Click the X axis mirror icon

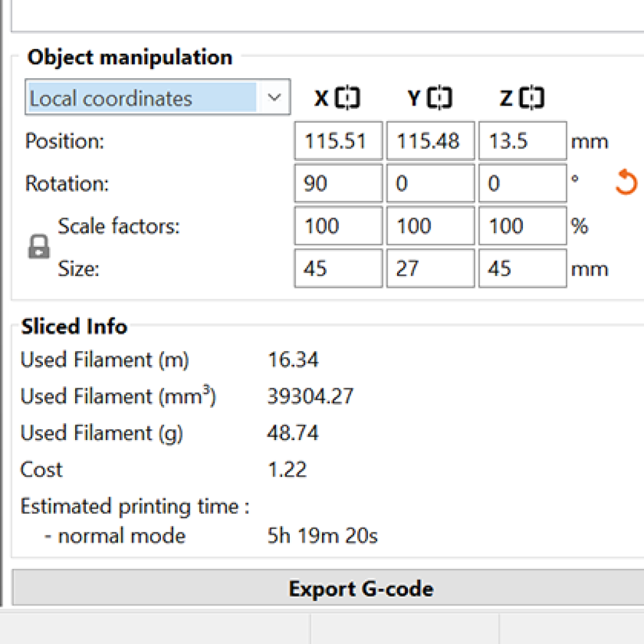[347, 98]
